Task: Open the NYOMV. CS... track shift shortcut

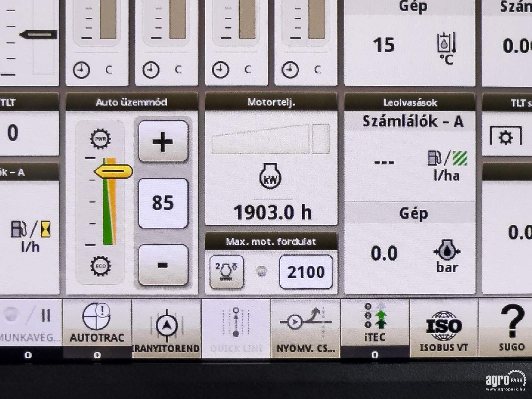Action: pyautogui.click(x=306, y=329)
